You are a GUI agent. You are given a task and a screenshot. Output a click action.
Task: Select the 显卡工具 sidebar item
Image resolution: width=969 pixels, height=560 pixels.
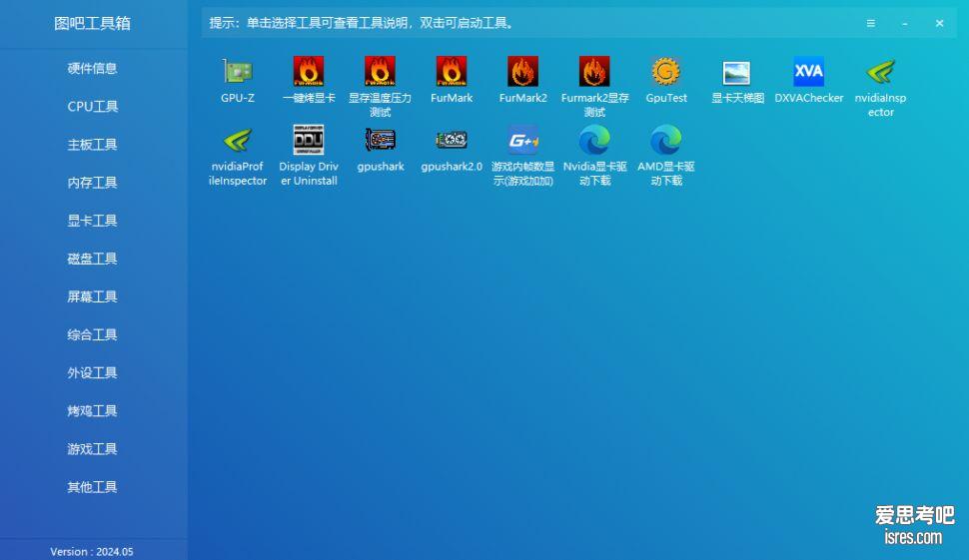92,221
